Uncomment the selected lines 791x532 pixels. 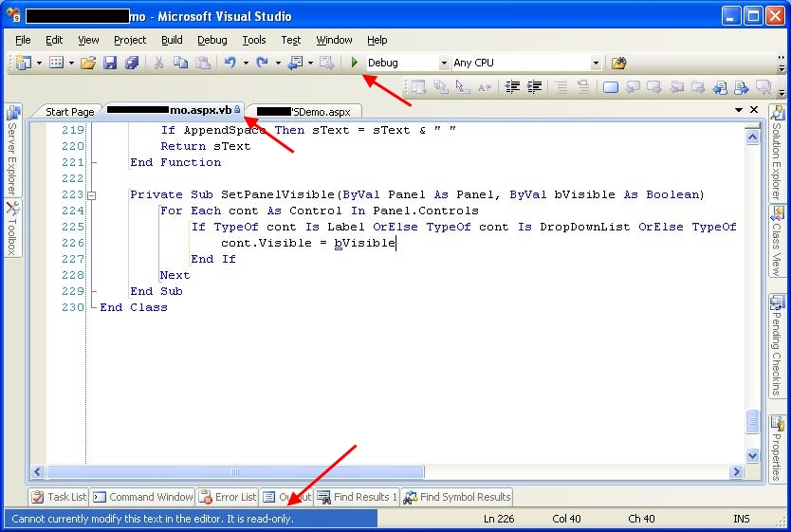click(x=583, y=87)
